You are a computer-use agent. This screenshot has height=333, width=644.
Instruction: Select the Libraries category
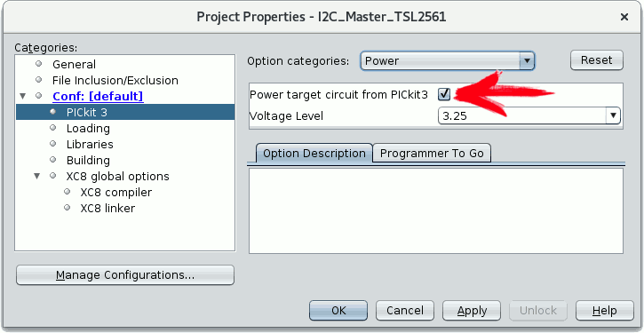(x=90, y=145)
